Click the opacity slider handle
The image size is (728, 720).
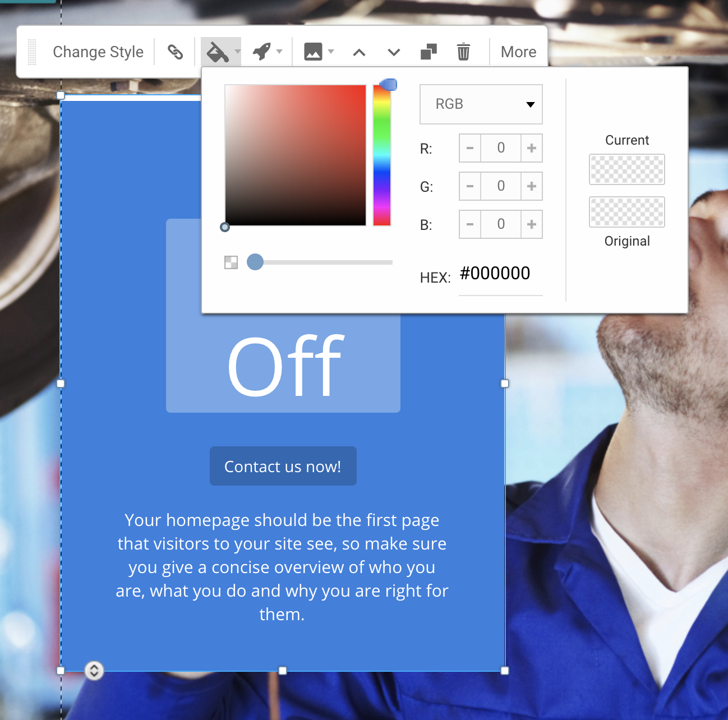255,262
